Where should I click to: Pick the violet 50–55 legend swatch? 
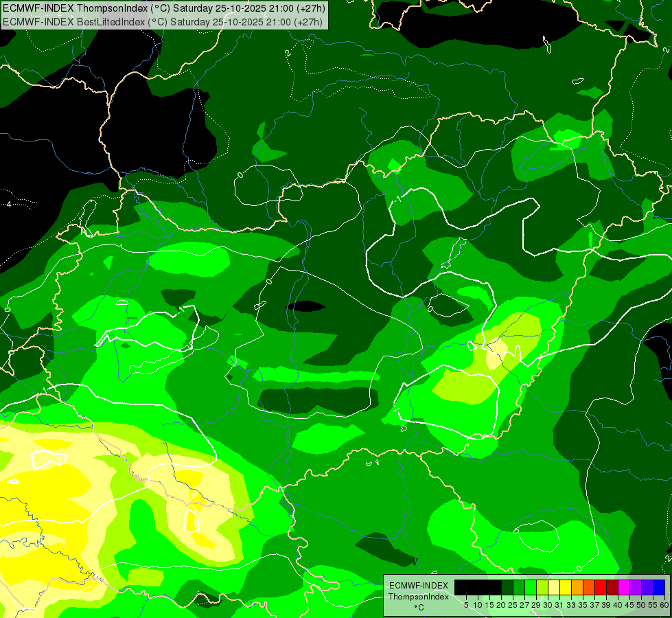(647, 587)
